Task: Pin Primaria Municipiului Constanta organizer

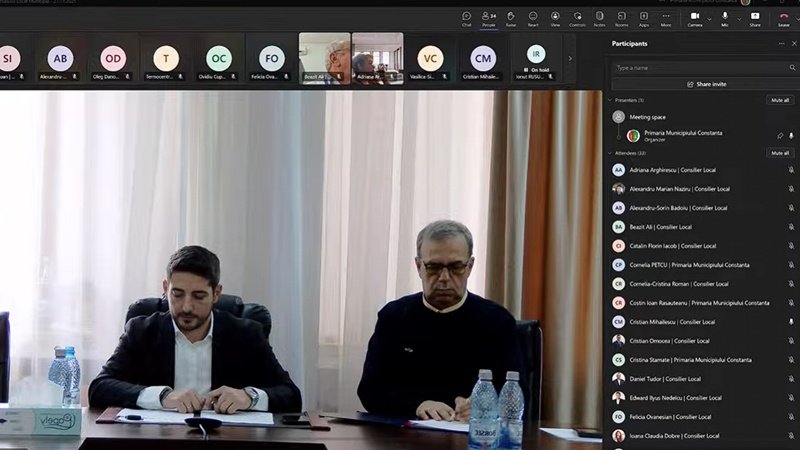Action: click(780, 136)
